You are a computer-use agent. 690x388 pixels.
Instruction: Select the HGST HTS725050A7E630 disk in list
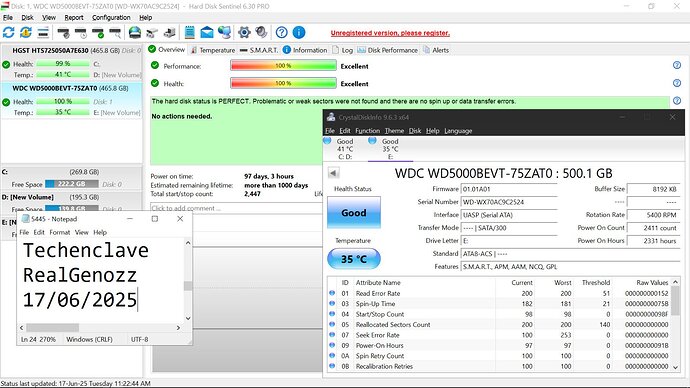71,51
